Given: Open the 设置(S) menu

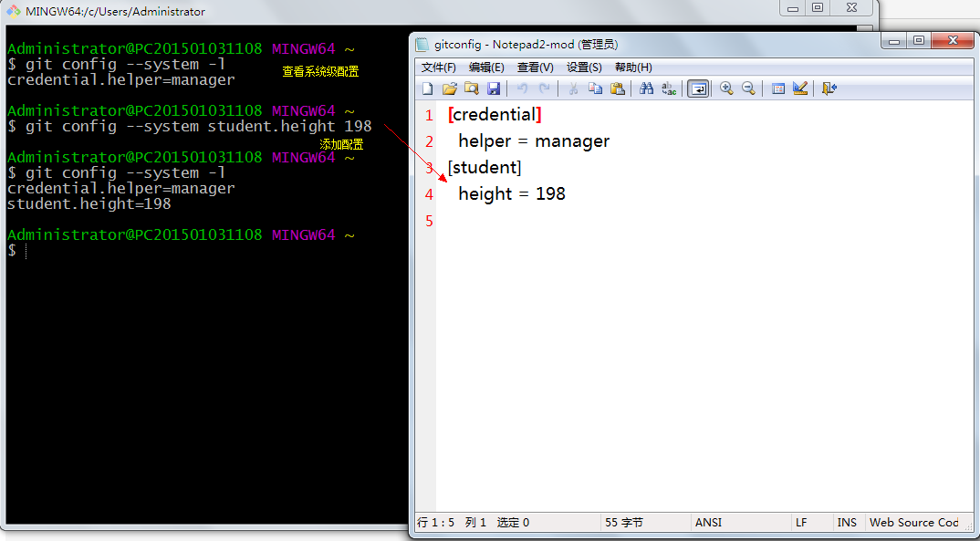Looking at the screenshot, I should 584,68.
